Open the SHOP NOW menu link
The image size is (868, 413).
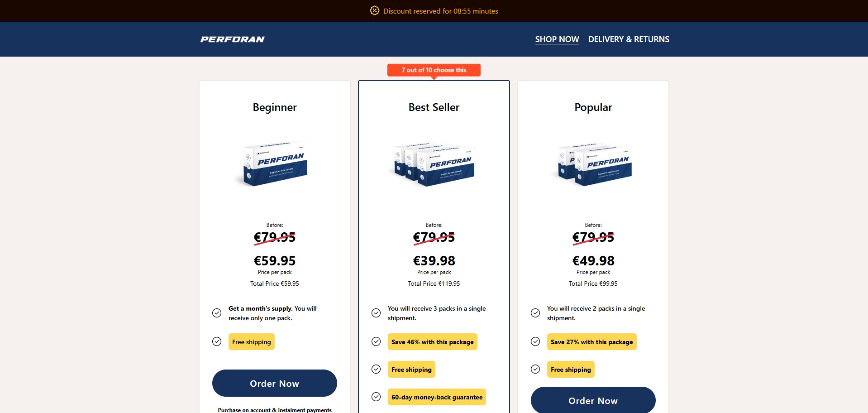coord(557,39)
